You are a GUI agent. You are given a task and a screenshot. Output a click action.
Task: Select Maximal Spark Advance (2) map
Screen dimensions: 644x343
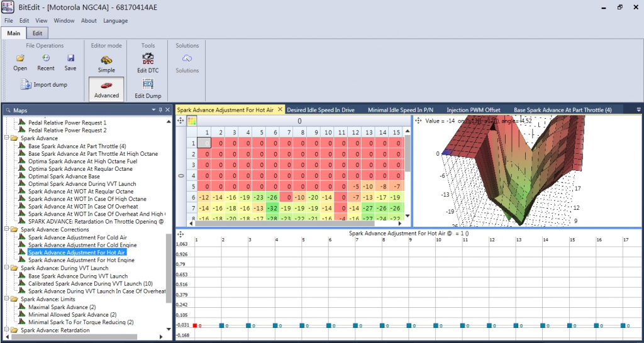62,307
